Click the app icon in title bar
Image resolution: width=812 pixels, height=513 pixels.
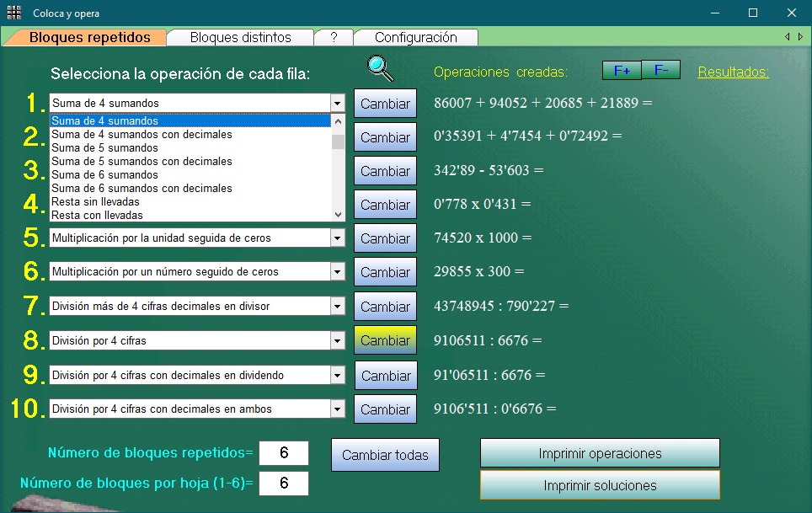pyautogui.click(x=14, y=13)
